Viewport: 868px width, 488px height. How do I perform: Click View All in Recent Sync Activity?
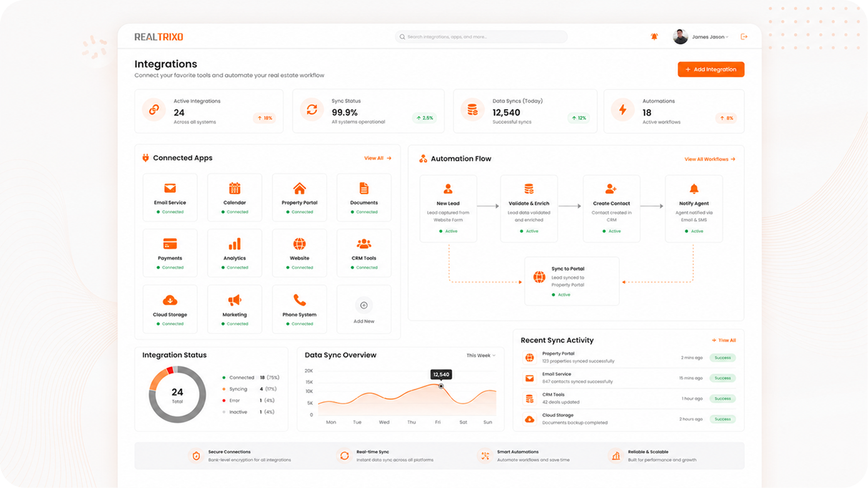tap(724, 340)
